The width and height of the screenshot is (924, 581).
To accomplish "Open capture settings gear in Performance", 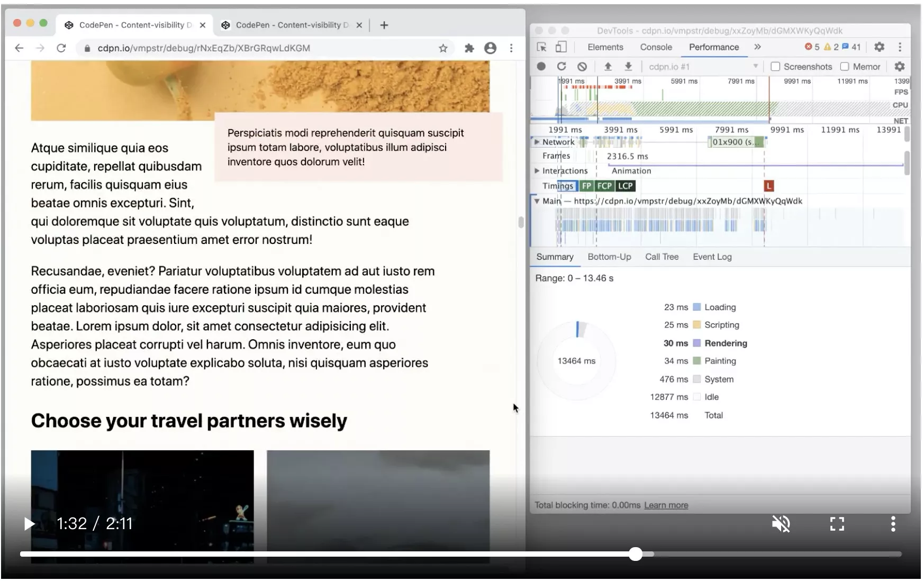I will pyautogui.click(x=900, y=67).
